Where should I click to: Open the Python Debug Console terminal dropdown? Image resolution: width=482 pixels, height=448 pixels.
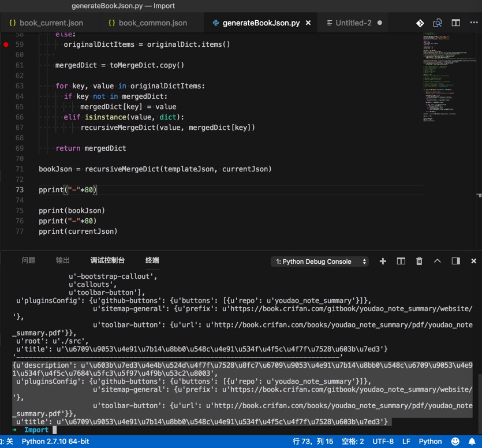[x=320, y=262]
